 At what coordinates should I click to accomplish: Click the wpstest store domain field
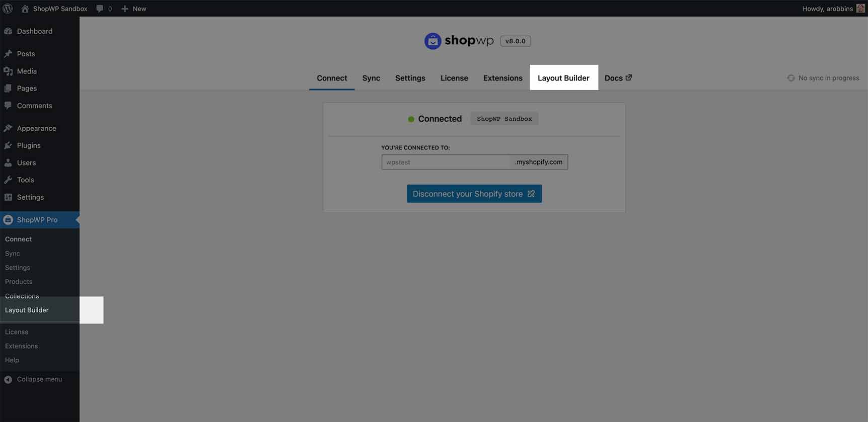pyautogui.click(x=446, y=162)
